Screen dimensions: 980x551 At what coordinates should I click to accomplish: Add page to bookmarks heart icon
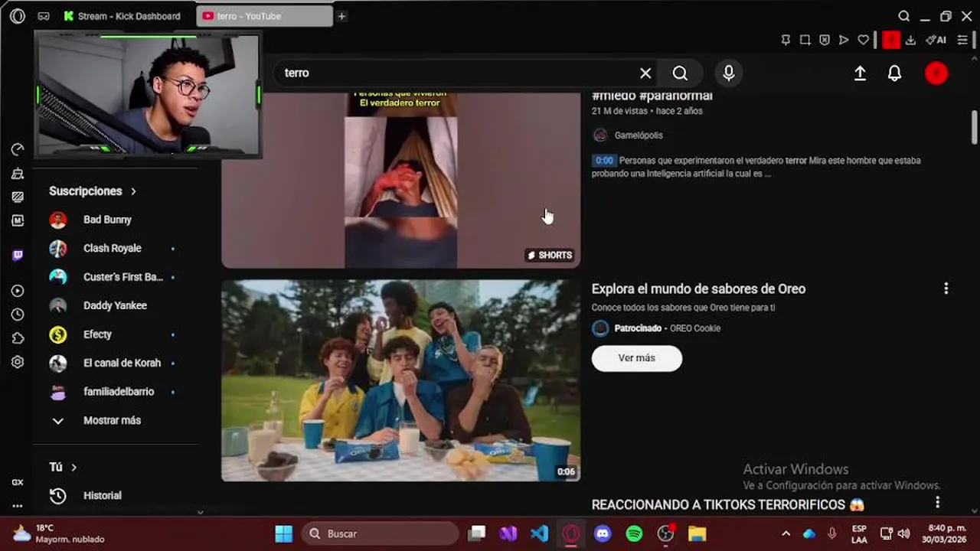pyautogui.click(x=864, y=40)
